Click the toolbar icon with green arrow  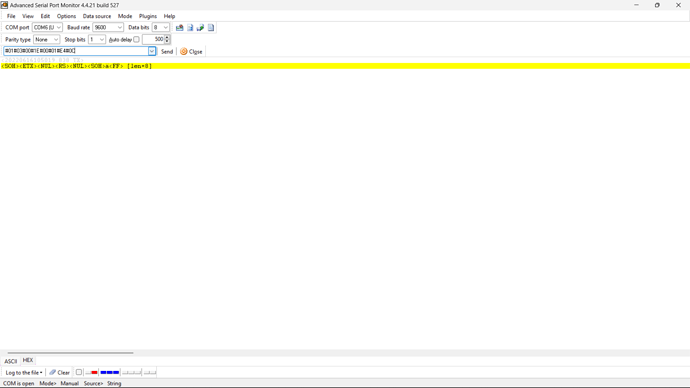(x=200, y=28)
